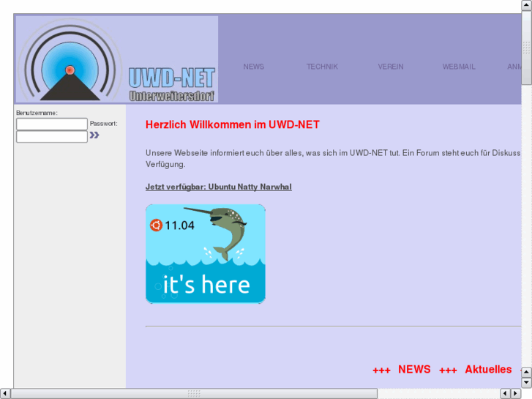Click the horizontal scrollbar left arrow at far left
The width and height of the screenshot is (532, 399).
(x=5, y=394)
